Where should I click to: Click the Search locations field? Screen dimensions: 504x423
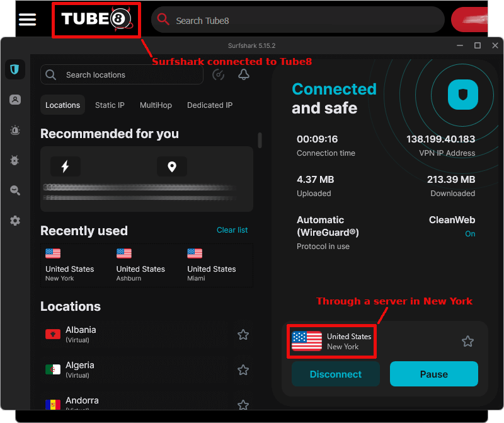[122, 74]
